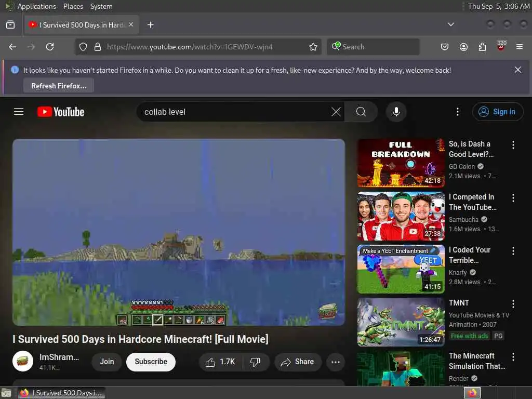Open the ImShram channel avatar
The width and height of the screenshot is (532, 399).
pyautogui.click(x=23, y=361)
